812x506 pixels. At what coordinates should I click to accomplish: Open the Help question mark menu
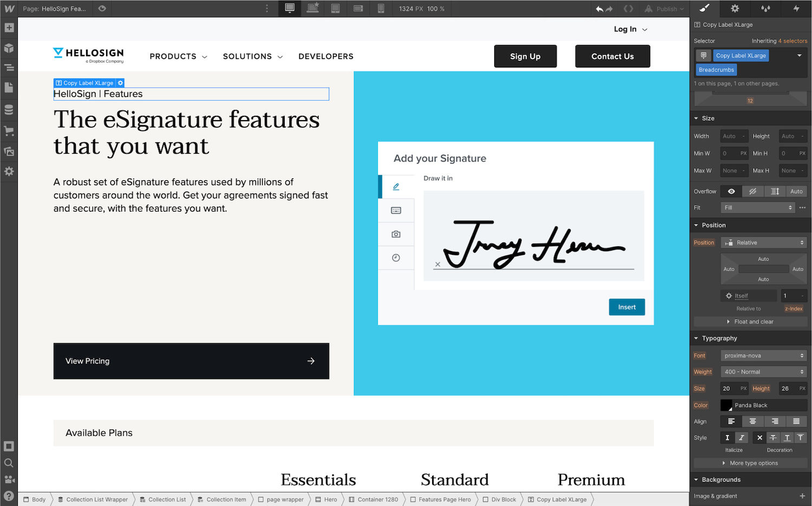click(9, 495)
